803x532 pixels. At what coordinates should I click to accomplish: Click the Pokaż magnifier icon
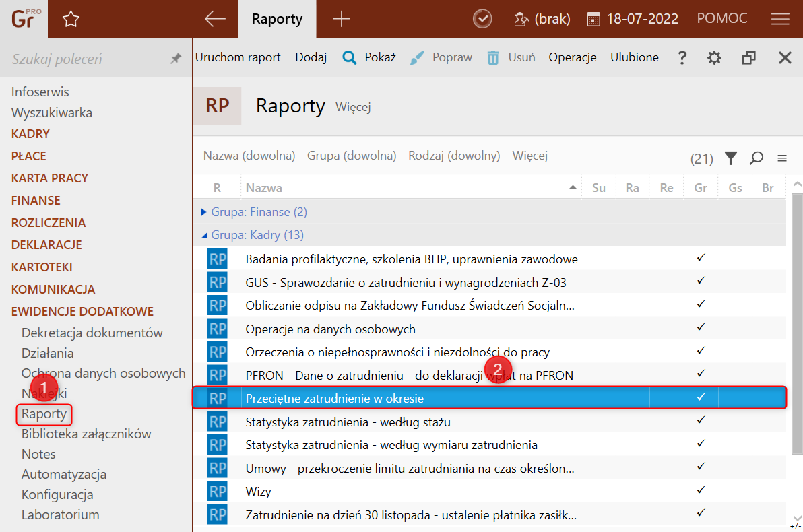point(349,57)
